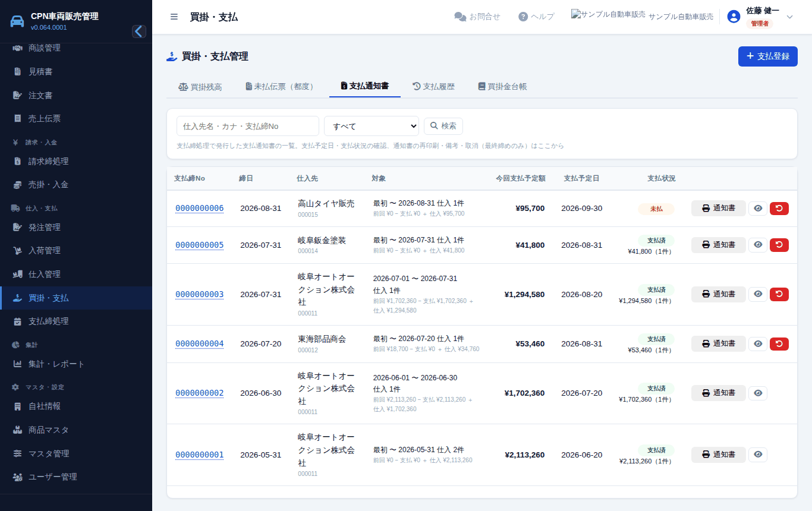Screen dimensions: 812x511
Task: Click the 支払登録 button
Action: click(x=768, y=56)
